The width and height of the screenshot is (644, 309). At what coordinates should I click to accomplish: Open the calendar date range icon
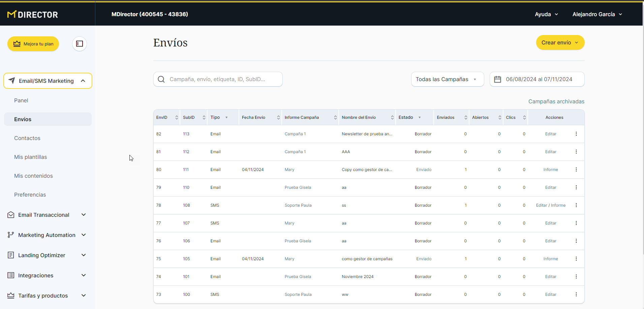tap(497, 79)
